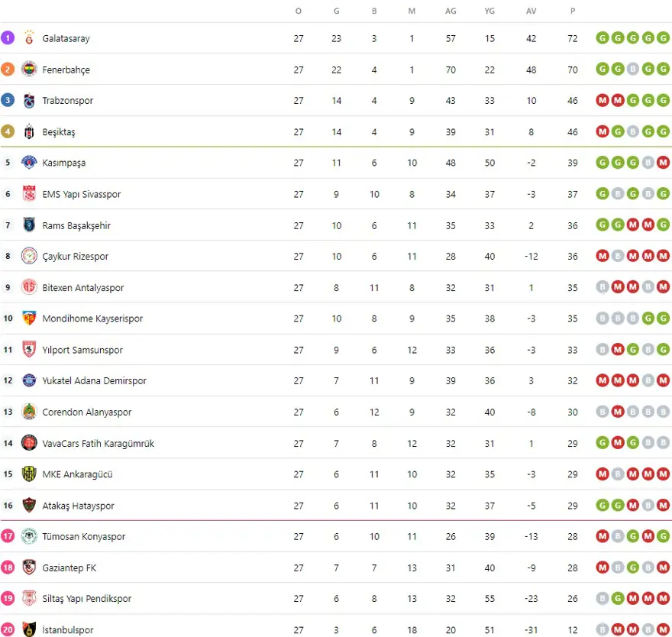Image resolution: width=672 pixels, height=637 pixels.
Task: Click the purple rank 1 badge
Action: coord(8,38)
